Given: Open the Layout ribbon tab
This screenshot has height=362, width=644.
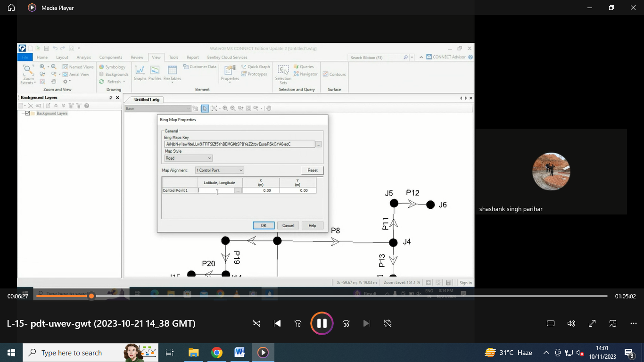Looking at the screenshot, I should (x=62, y=58).
